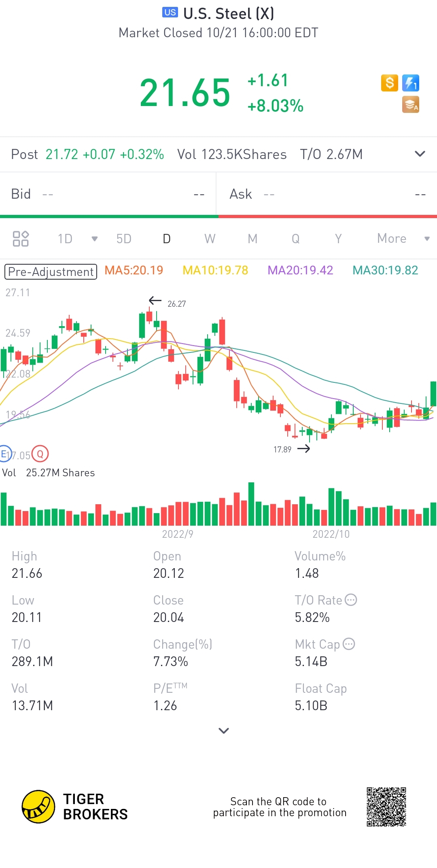Viewport: 437px width, 868px height.
Task: Tap the red Q marker on chart
Action: (x=40, y=454)
